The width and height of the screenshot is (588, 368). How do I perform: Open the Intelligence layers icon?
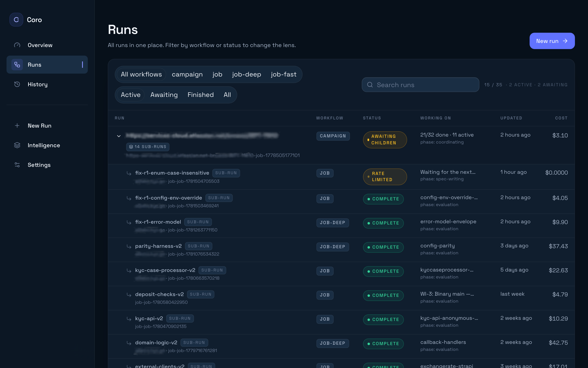click(x=17, y=145)
